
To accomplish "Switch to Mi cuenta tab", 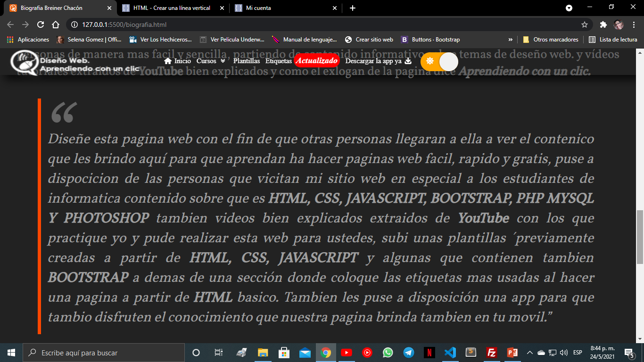I will [286, 8].
